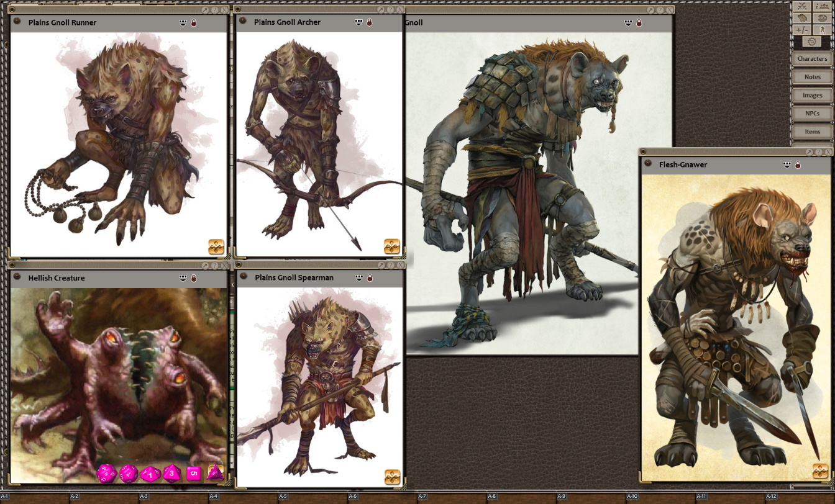
Task: Toggle the lock on Hellish Creature
Action: pos(193,278)
